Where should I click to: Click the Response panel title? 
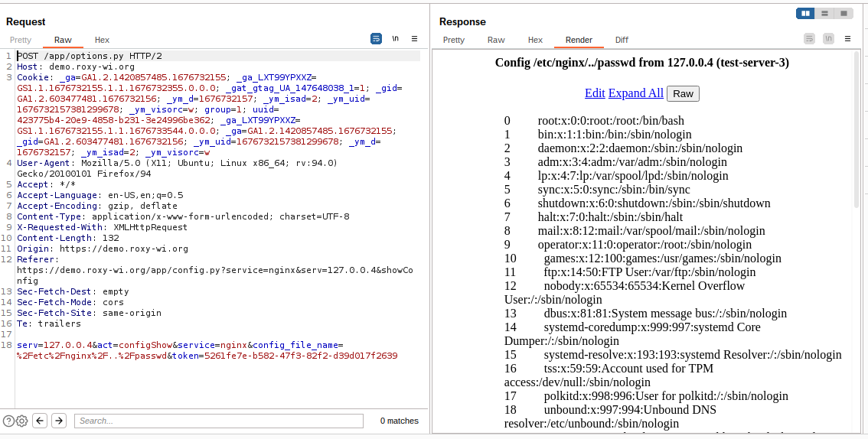[462, 21]
